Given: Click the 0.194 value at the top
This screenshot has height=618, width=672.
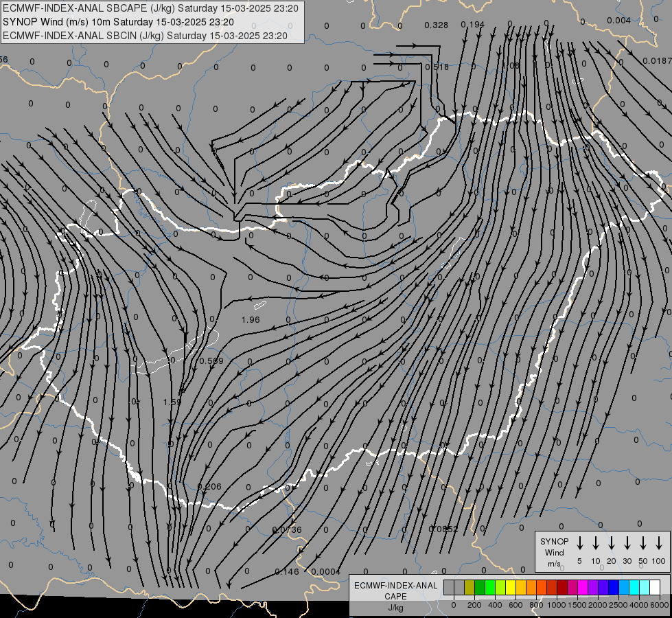Looking at the screenshot, I should click(x=473, y=25).
